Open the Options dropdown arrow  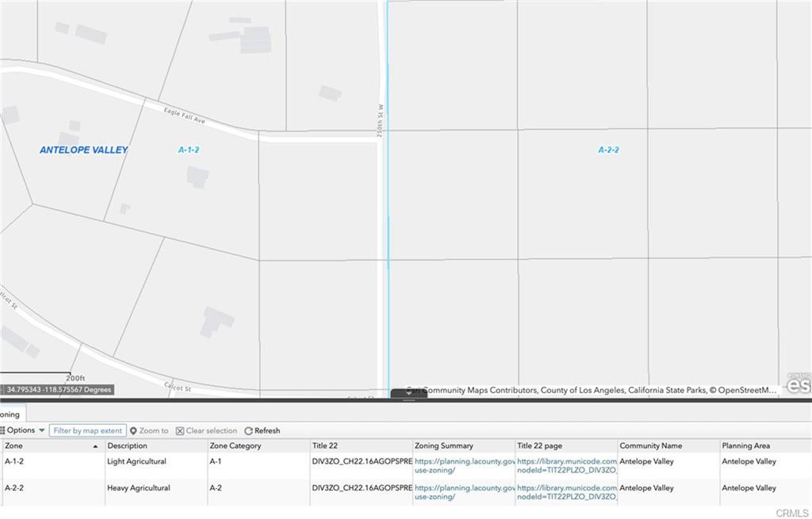click(x=42, y=430)
